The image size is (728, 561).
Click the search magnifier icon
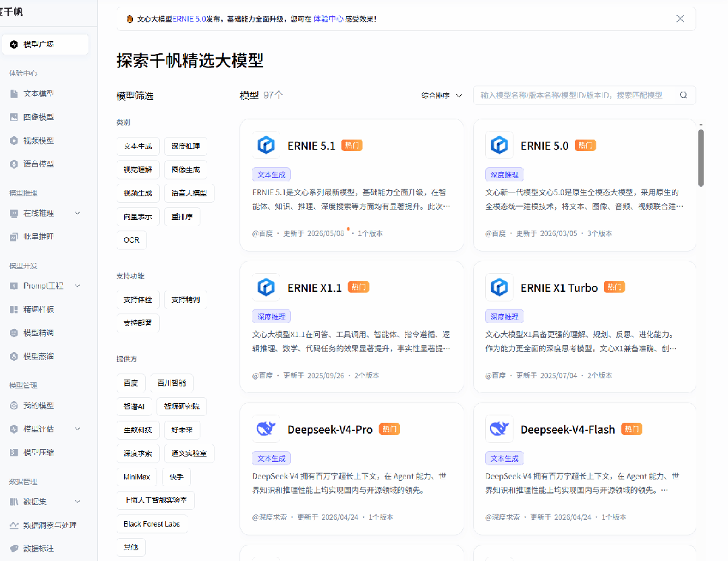(683, 95)
